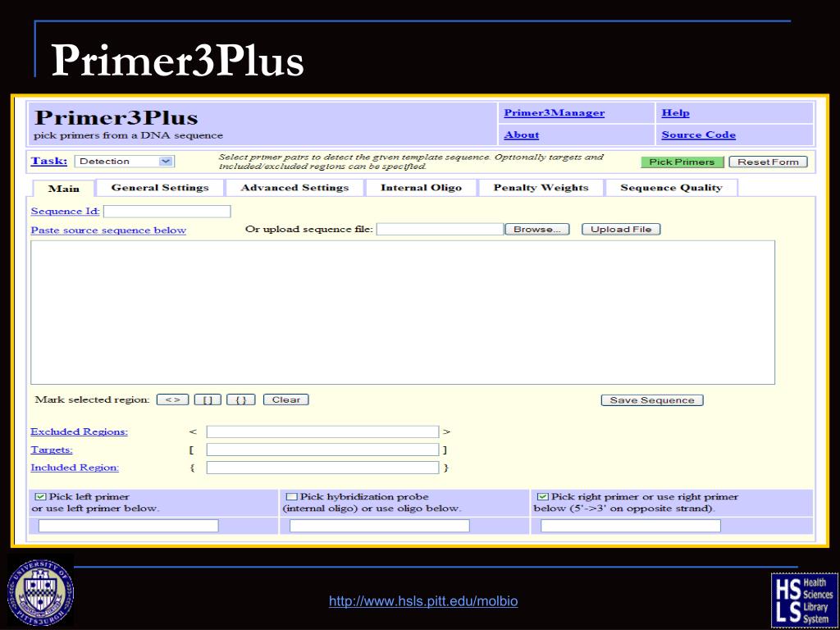
Task: Mark selected region with the <> button
Action: point(172,399)
